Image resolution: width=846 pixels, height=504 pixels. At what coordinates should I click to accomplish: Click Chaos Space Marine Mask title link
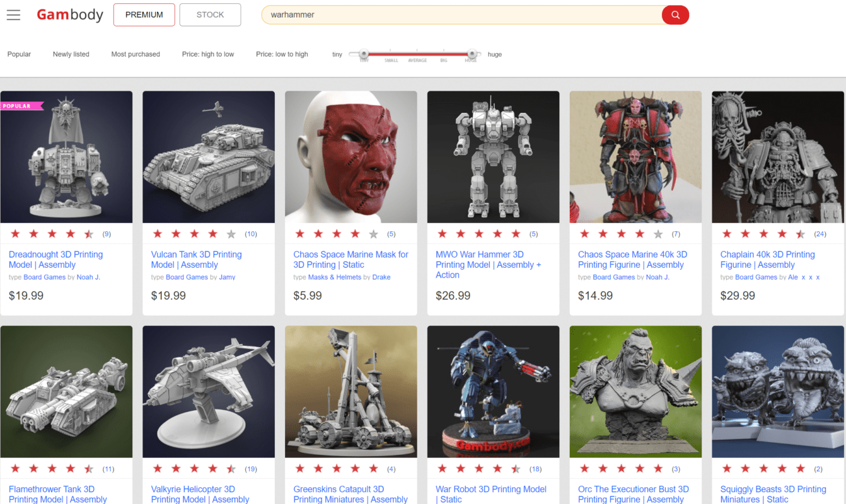click(351, 260)
